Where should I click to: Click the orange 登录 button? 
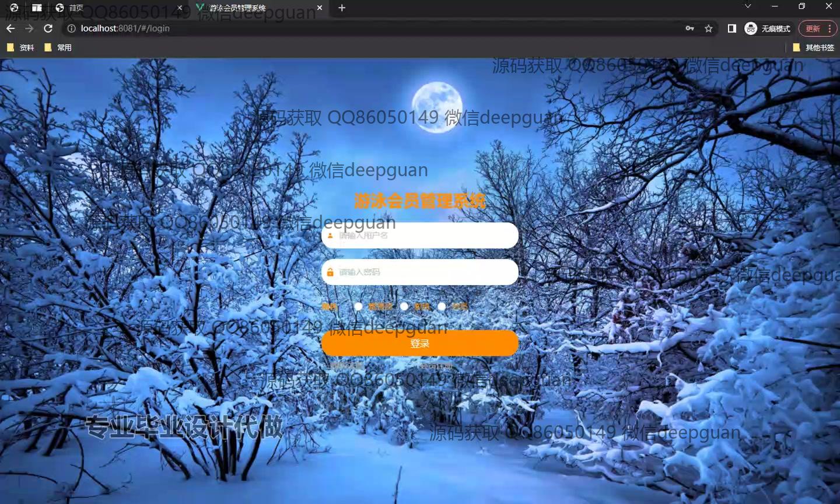click(419, 343)
